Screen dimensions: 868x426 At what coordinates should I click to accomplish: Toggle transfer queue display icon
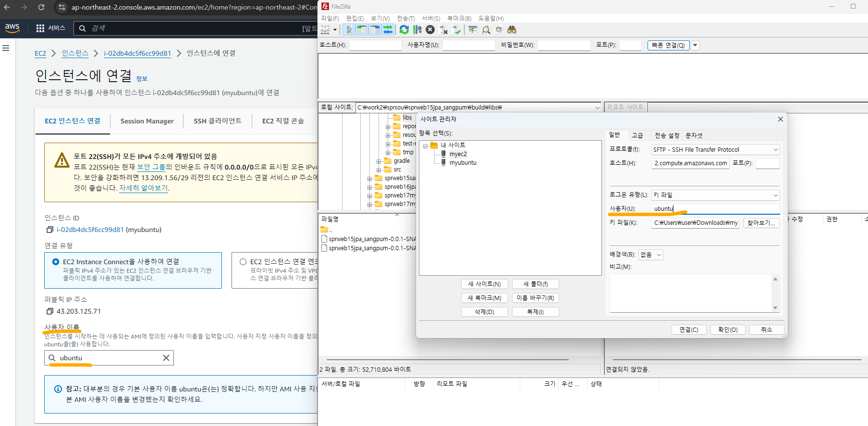click(388, 30)
